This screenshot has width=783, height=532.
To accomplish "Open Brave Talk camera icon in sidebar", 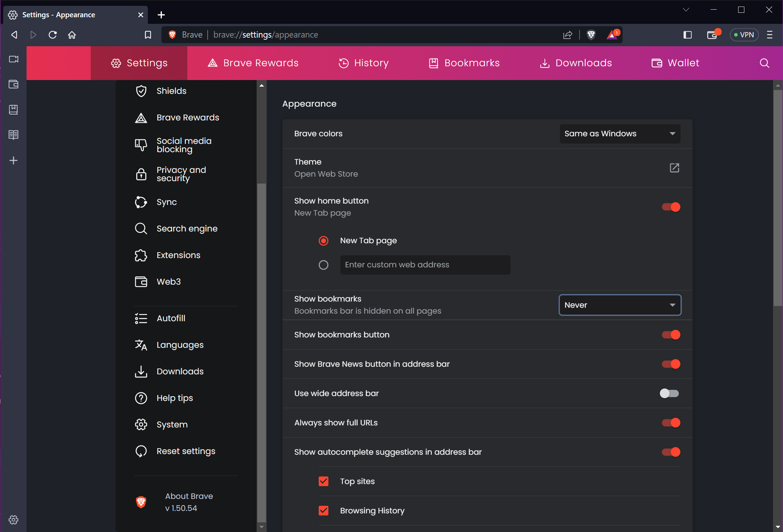I will (x=13, y=59).
